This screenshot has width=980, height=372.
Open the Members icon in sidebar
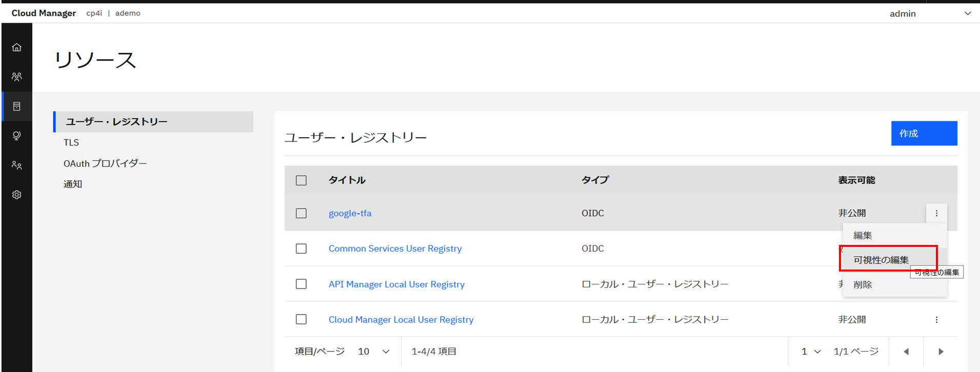17,166
